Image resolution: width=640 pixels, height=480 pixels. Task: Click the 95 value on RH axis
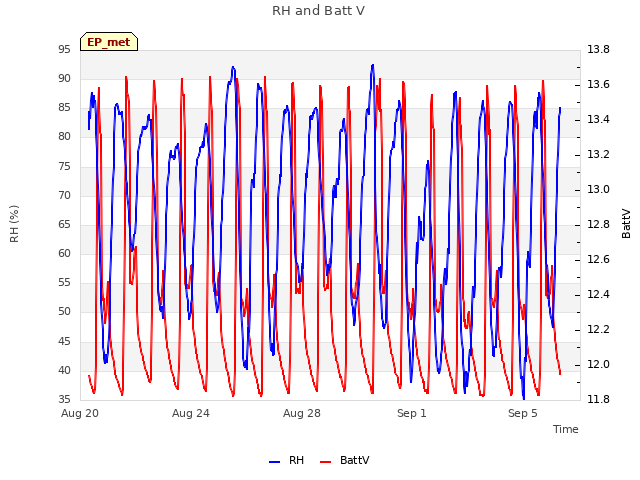click(64, 49)
